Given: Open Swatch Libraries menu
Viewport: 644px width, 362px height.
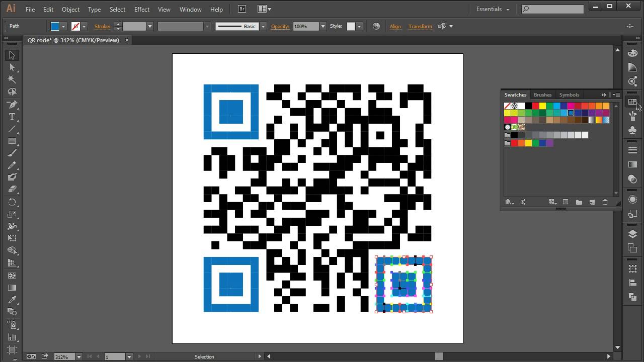Looking at the screenshot, I should pos(510,202).
